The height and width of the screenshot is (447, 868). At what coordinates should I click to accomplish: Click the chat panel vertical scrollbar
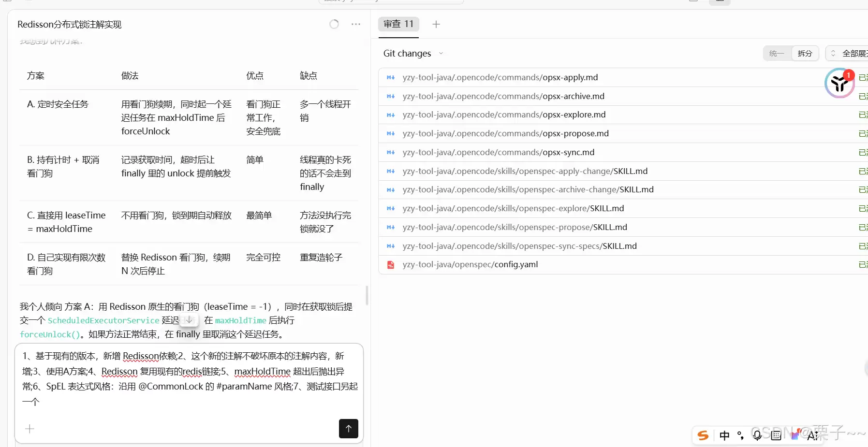point(367,296)
